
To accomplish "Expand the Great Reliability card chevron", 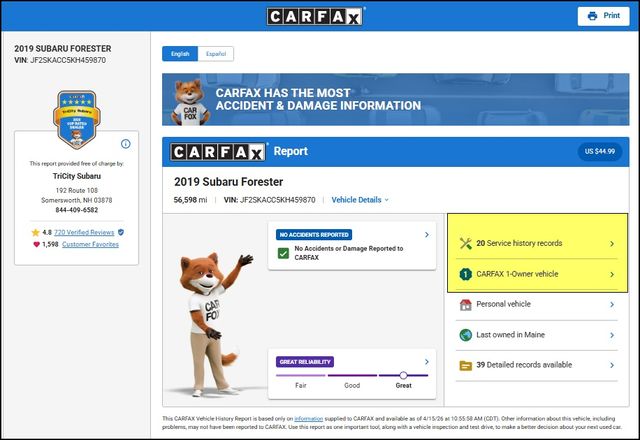I will pos(427,362).
